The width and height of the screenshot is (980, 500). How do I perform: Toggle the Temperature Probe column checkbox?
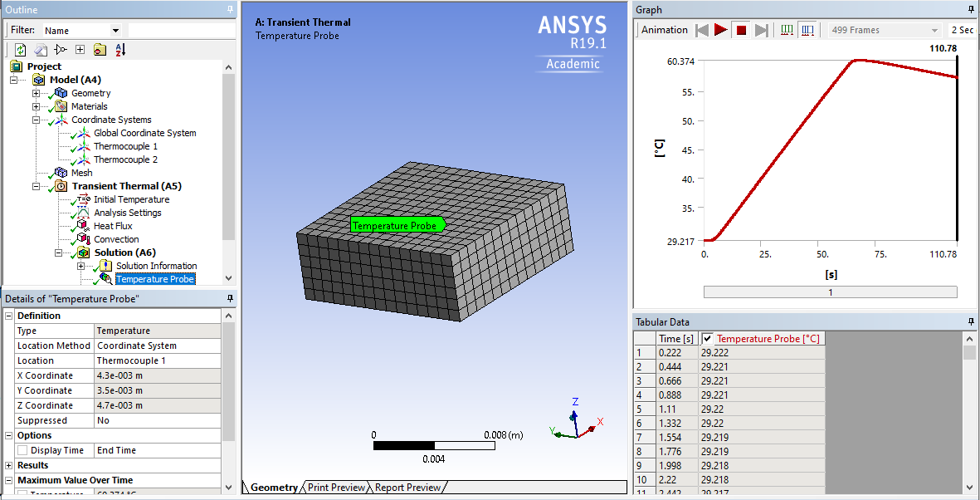(708, 339)
